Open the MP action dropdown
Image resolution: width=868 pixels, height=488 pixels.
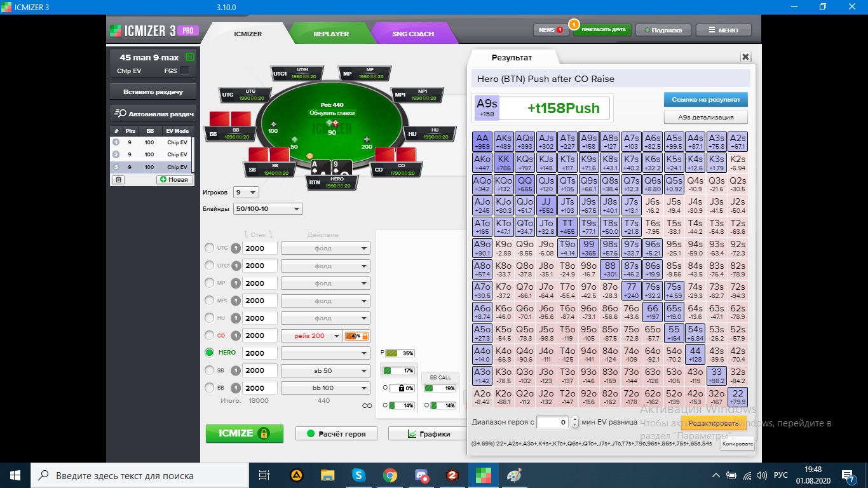click(325, 283)
